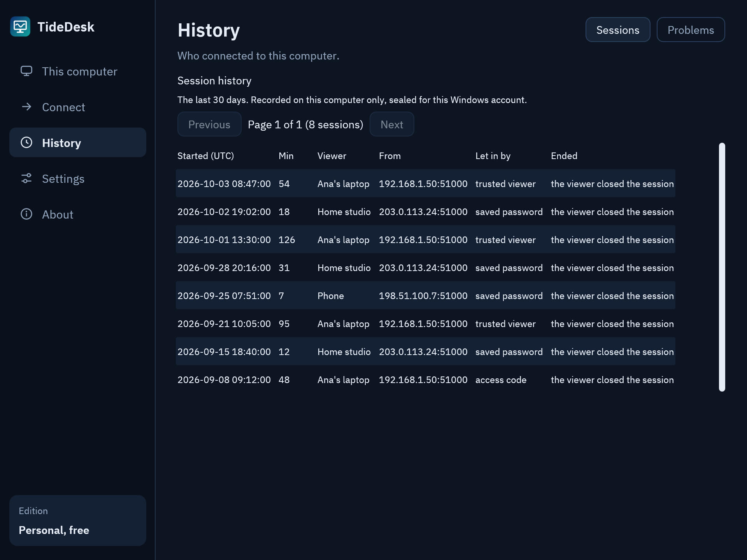Click the clock icon beside History
The image size is (747, 560).
pos(26,143)
